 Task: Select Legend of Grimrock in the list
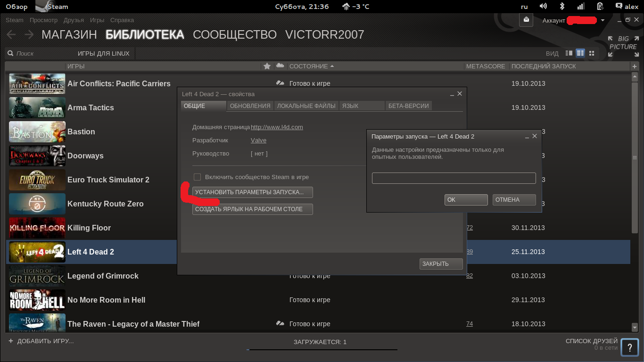click(x=103, y=276)
